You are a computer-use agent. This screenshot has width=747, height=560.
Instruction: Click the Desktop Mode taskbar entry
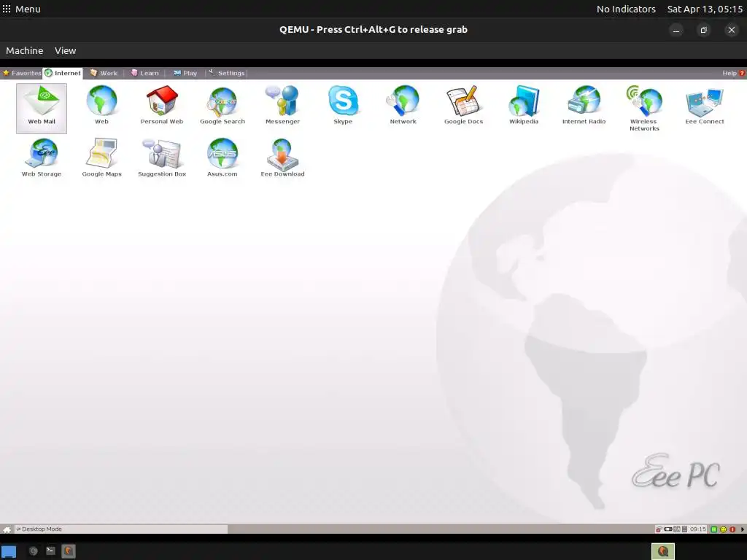tap(121, 529)
